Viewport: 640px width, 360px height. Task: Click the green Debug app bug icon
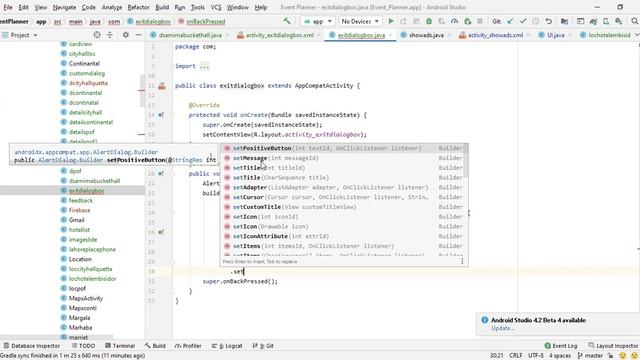[x=429, y=21]
